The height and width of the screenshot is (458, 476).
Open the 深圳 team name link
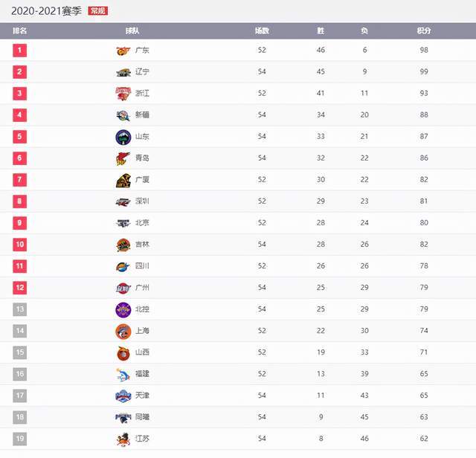tap(142, 201)
